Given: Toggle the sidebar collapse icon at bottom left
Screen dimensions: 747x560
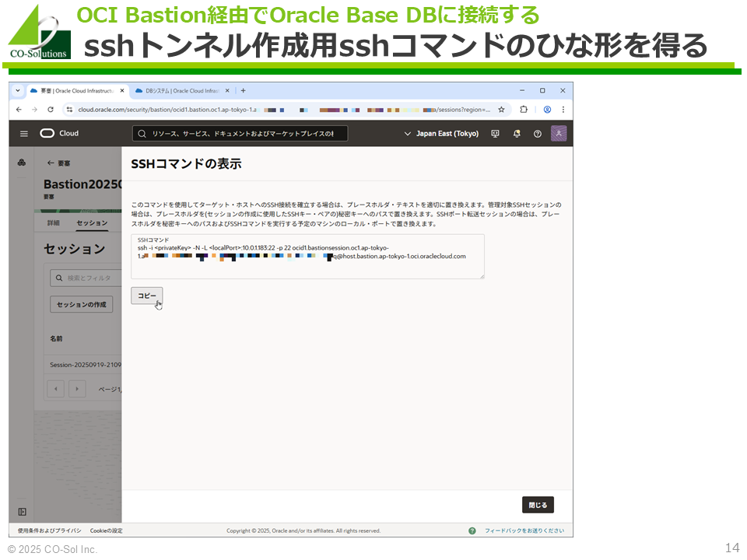Looking at the screenshot, I should coord(22,512).
